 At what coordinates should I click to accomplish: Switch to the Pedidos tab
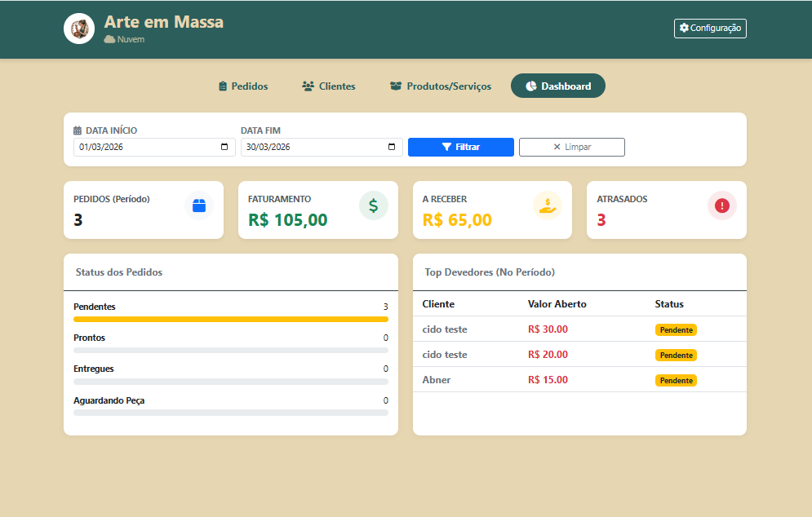click(243, 86)
